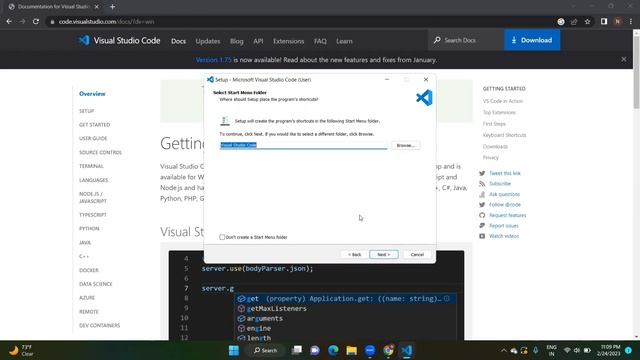The width and height of the screenshot is (640, 360).
Task: Open the Keyboard Shortcuts link
Action: 504,135
